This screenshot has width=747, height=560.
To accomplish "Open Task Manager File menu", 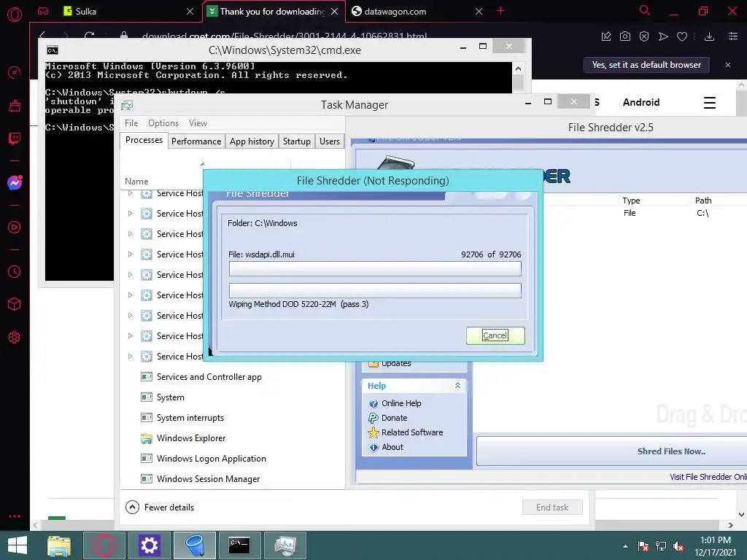I will 131,122.
